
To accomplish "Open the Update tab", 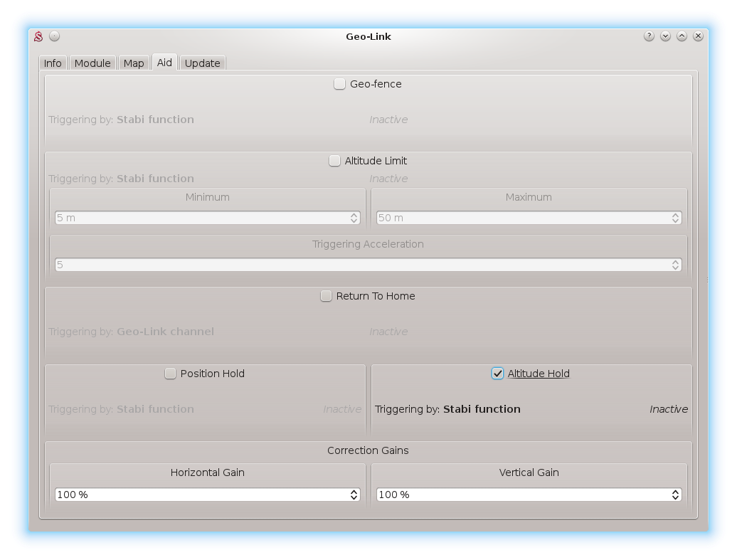I will 202,63.
